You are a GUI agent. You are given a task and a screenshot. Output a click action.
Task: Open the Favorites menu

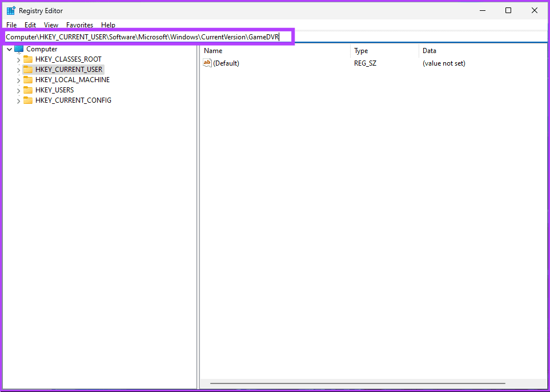79,25
